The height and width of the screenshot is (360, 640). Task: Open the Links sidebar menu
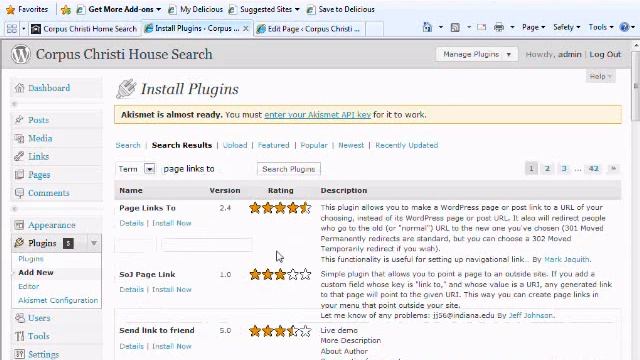click(38, 156)
